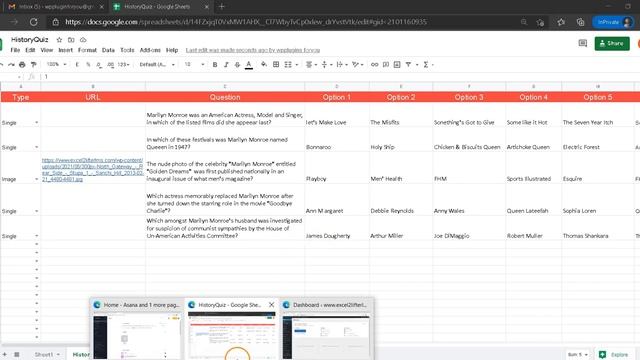
Task: Switch to the Gmail Inbox browser tab
Action: (56, 7)
